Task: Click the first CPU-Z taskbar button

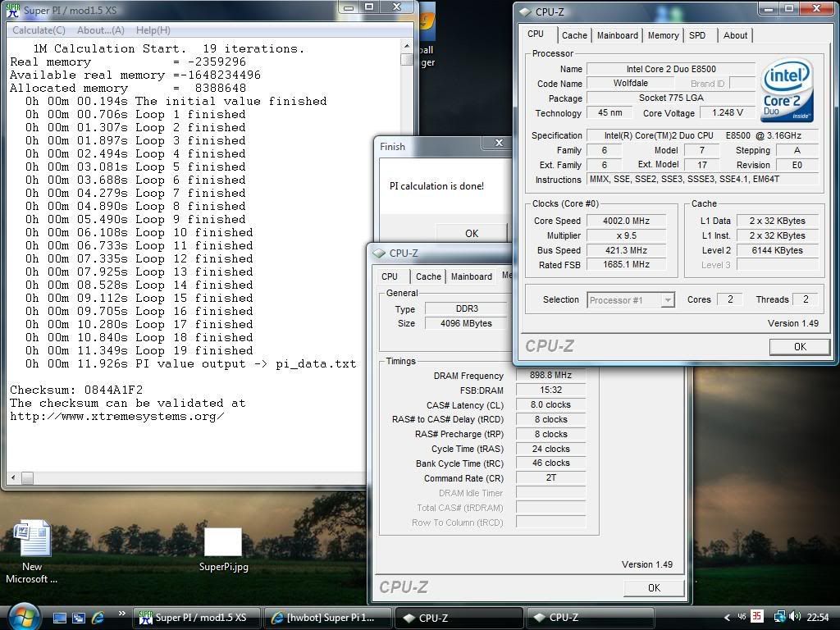Action: pos(459,618)
